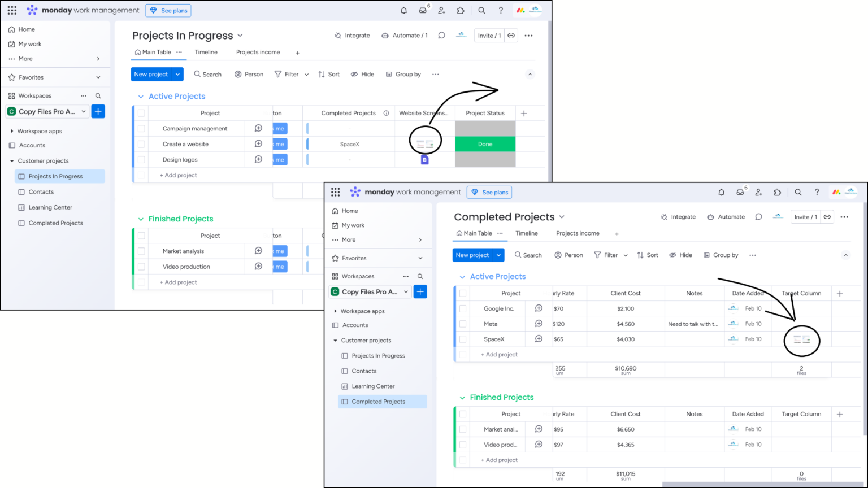
Task: Open conversation icon for Create a website row
Action: point(258,144)
